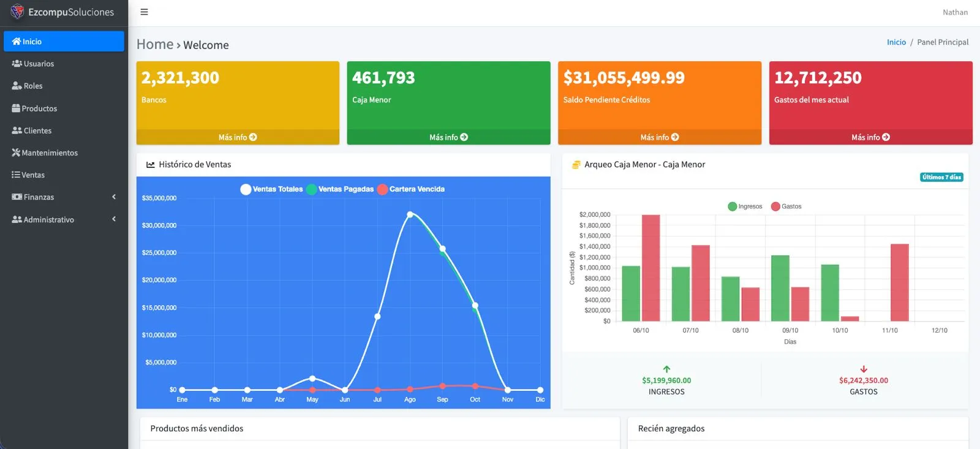
Task: Click the red down arrow above Gastos total
Action: click(864, 369)
